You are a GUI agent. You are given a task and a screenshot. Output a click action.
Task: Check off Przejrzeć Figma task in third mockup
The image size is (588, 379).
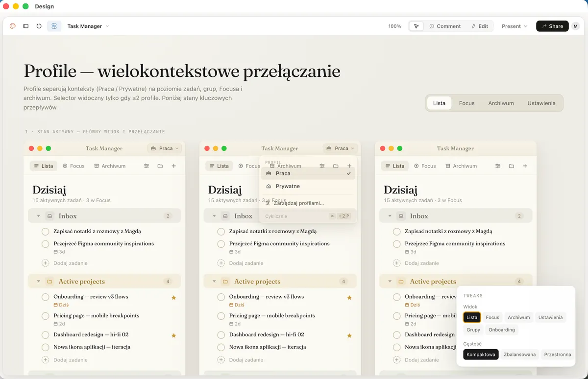(x=396, y=244)
